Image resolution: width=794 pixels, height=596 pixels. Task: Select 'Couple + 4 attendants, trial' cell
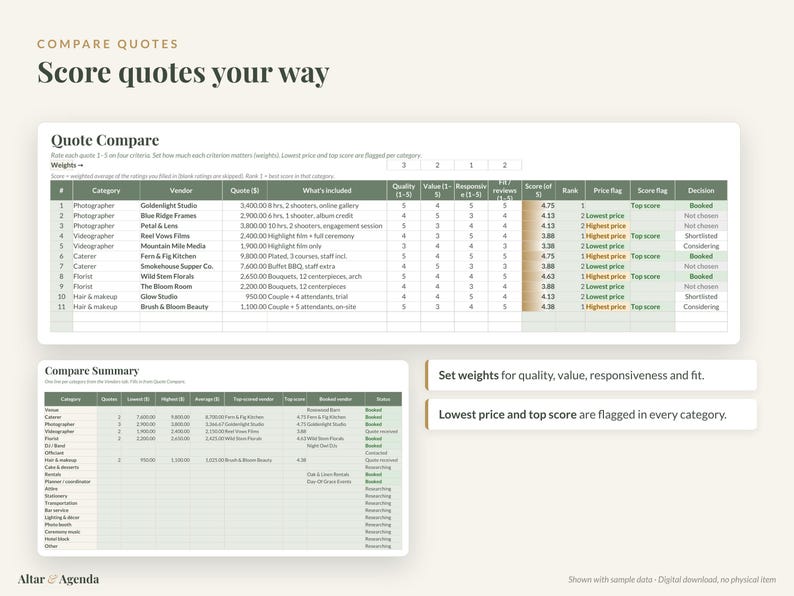click(327, 297)
